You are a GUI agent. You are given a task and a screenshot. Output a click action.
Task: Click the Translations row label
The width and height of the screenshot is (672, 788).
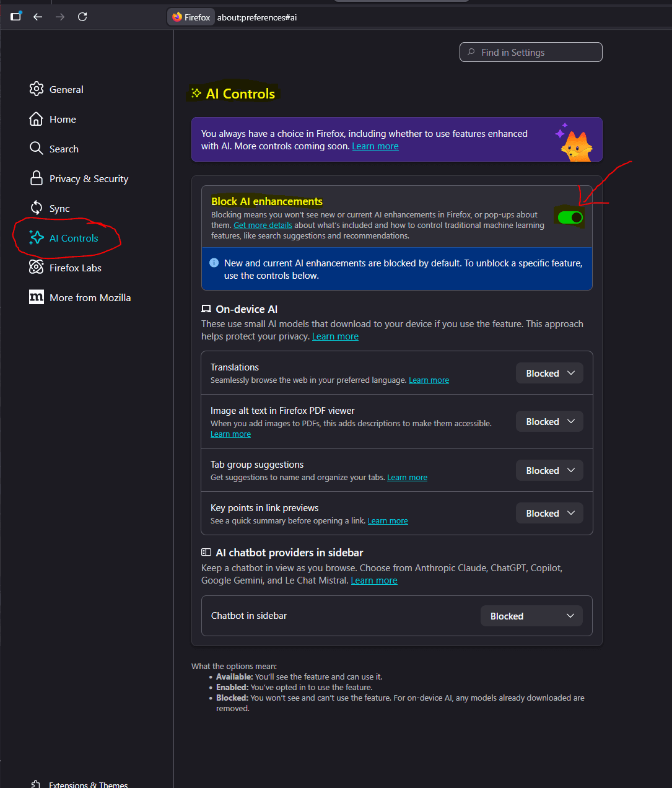235,367
